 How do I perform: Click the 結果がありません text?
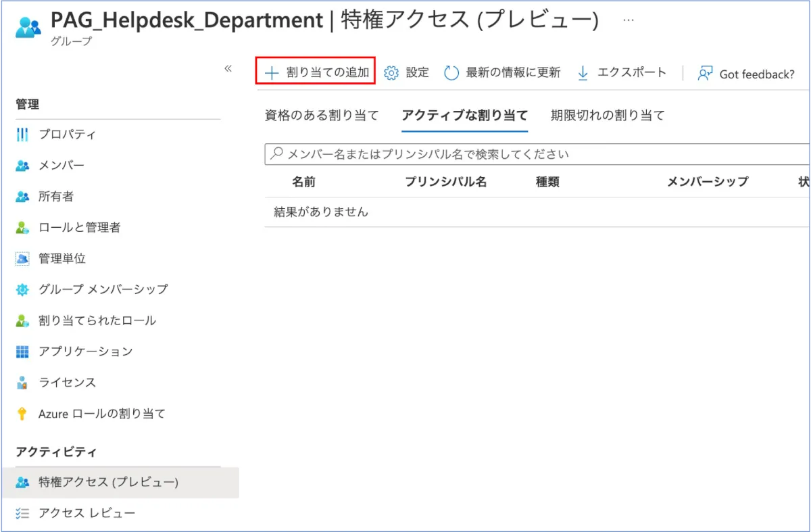click(321, 212)
